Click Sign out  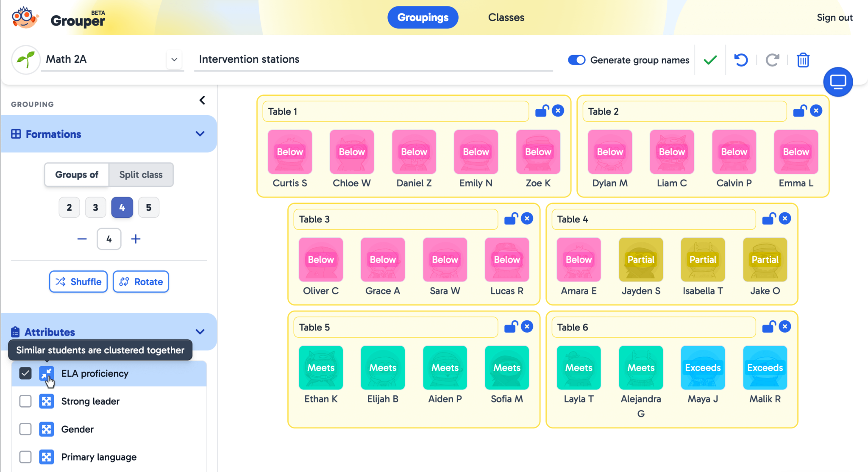coord(834,17)
